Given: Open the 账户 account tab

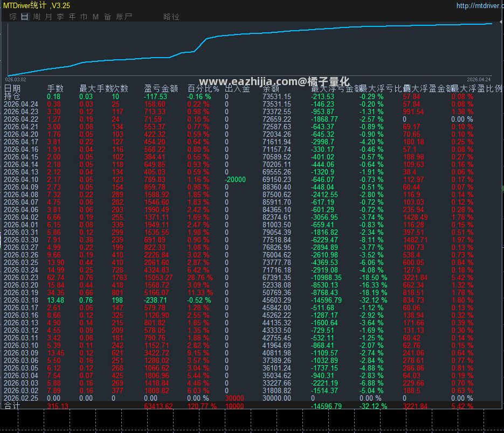Looking at the screenshot, I should (124, 17).
